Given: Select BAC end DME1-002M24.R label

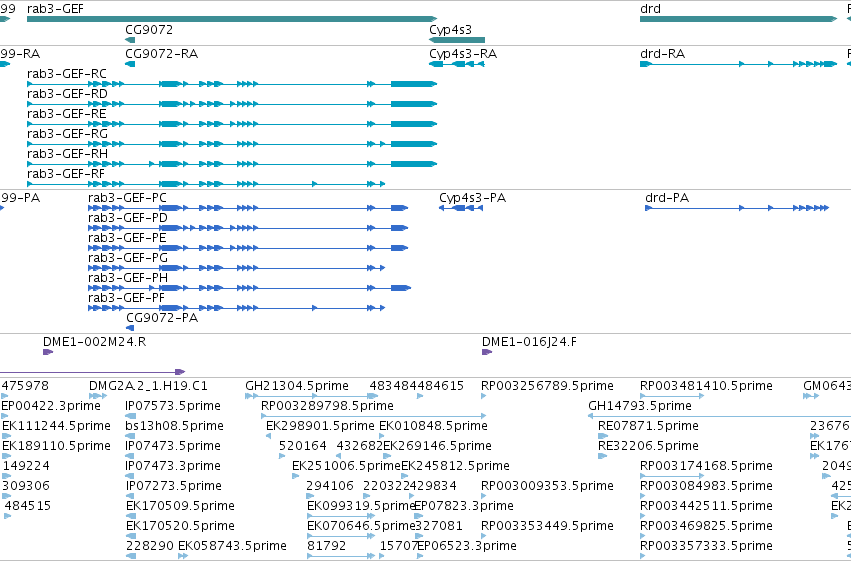Looking at the screenshot, I should pos(94,342).
